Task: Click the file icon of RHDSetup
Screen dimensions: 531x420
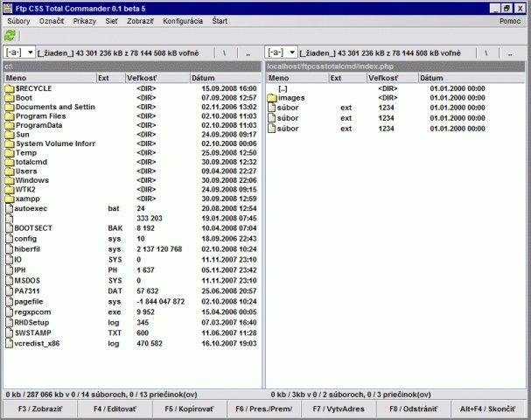Action: pos(9,323)
